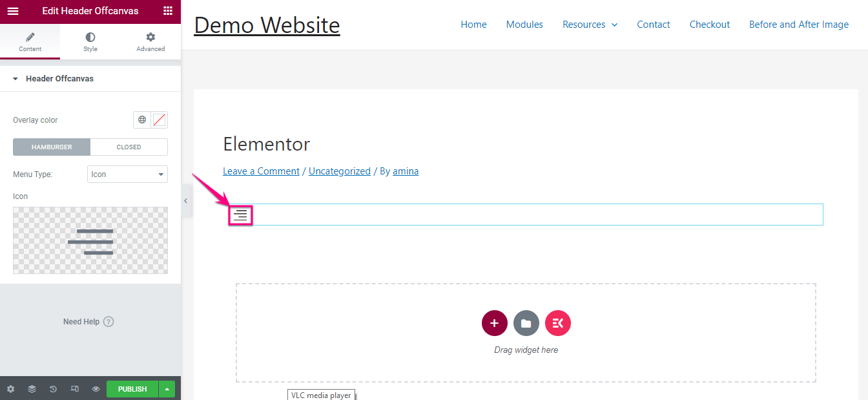868x400 pixels.
Task: Open the Modules menu item
Action: [524, 25]
